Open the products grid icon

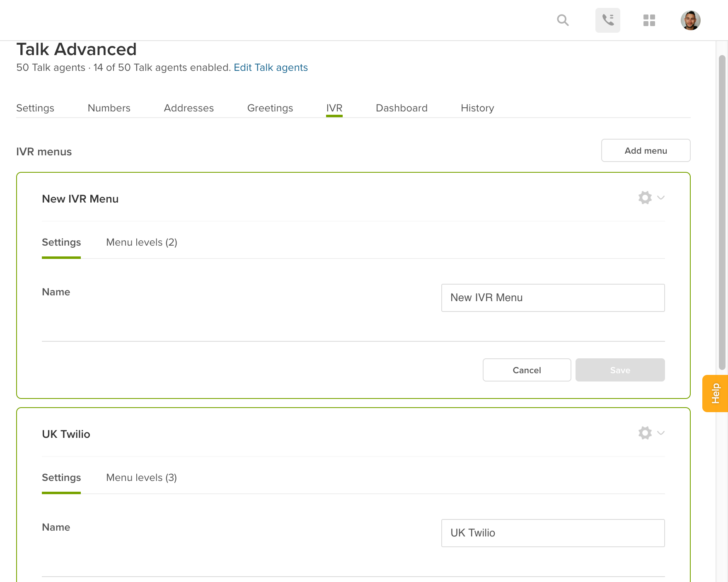(x=649, y=20)
